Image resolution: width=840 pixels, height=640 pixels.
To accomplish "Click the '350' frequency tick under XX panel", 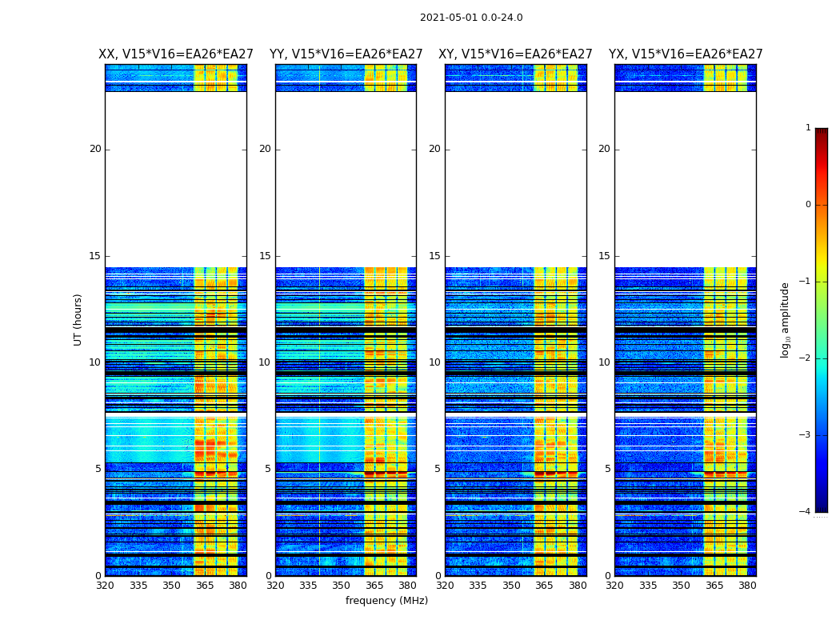I will (171, 586).
